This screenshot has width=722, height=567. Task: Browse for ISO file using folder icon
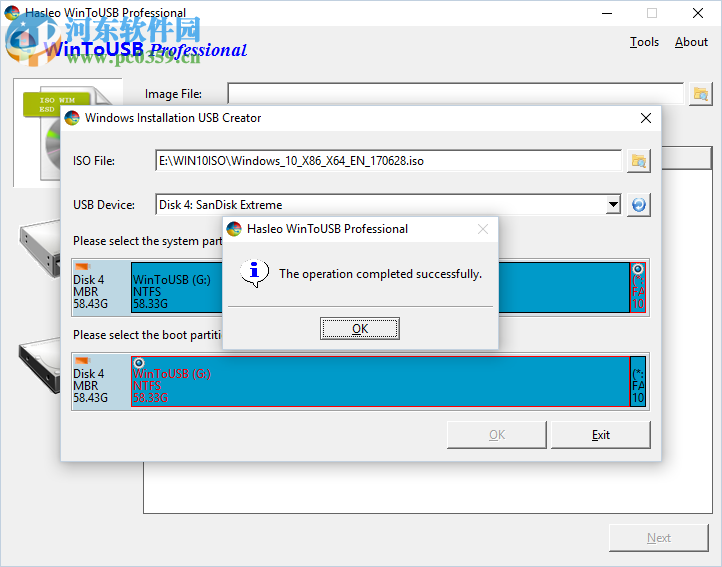click(x=639, y=161)
